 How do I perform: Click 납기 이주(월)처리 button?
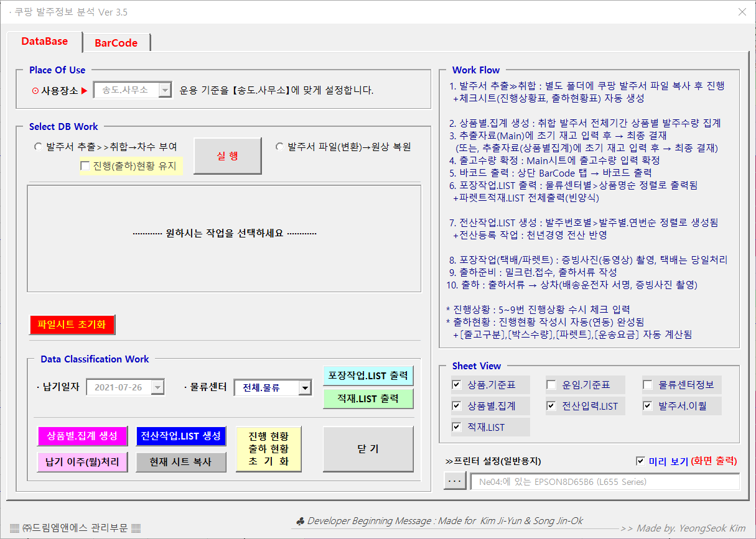tap(82, 462)
